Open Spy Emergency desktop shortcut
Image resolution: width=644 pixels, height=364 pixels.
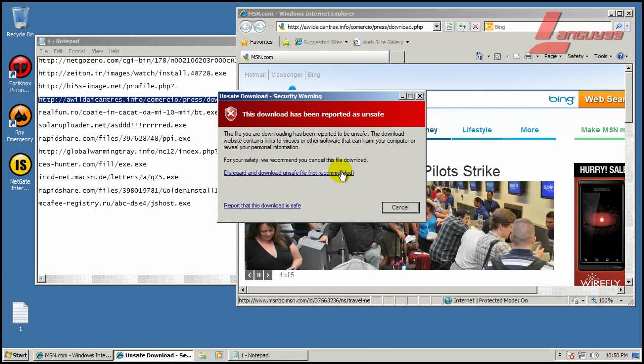coord(20,123)
